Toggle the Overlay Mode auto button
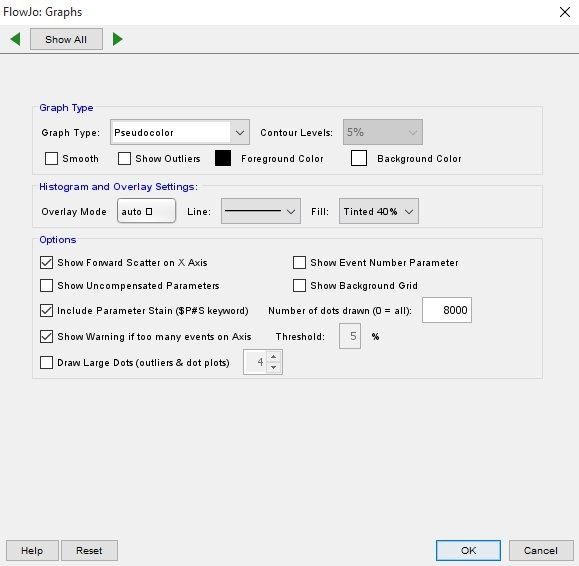The height and width of the screenshot is (566, 579). click(x=146, y=211)
